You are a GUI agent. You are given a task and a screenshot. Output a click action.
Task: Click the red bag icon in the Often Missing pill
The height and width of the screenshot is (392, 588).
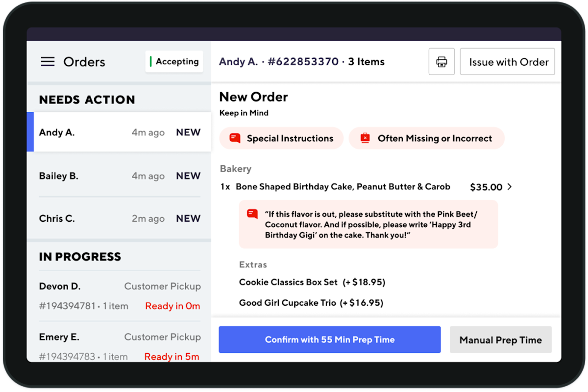click(365, 138)
